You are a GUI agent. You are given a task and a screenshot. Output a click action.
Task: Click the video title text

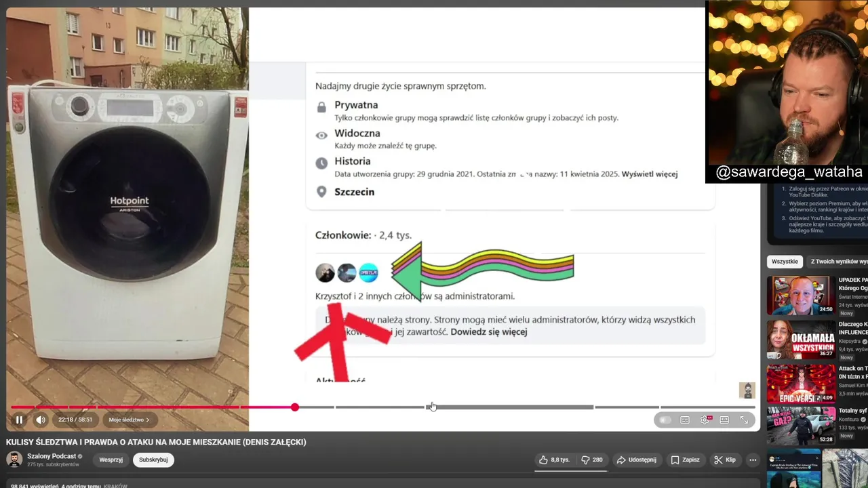click(156, 442)
